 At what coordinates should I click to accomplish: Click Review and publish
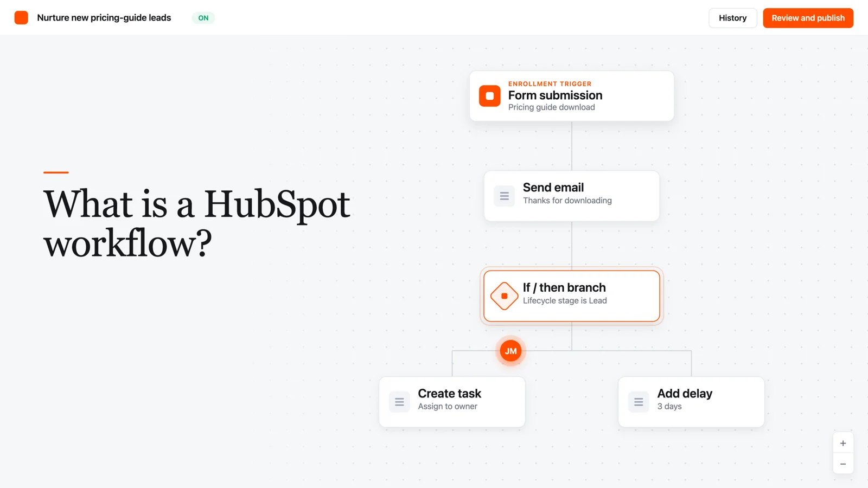[x=808, y=18]
